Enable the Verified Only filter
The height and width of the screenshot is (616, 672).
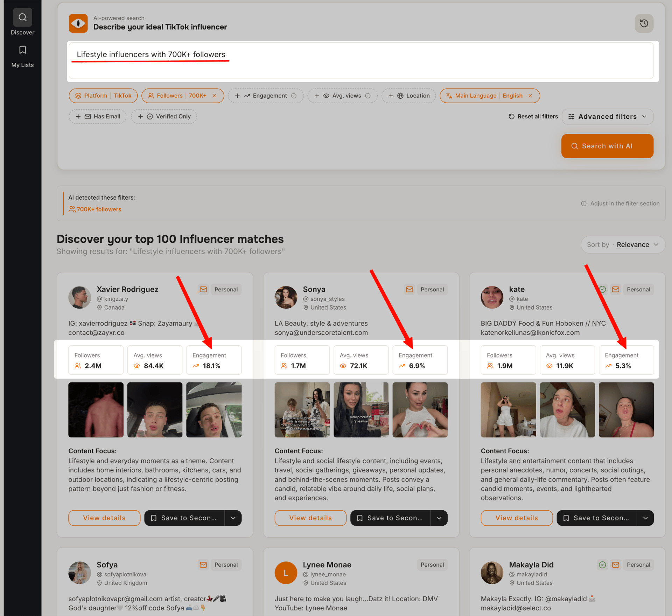(x=164, y=116)
